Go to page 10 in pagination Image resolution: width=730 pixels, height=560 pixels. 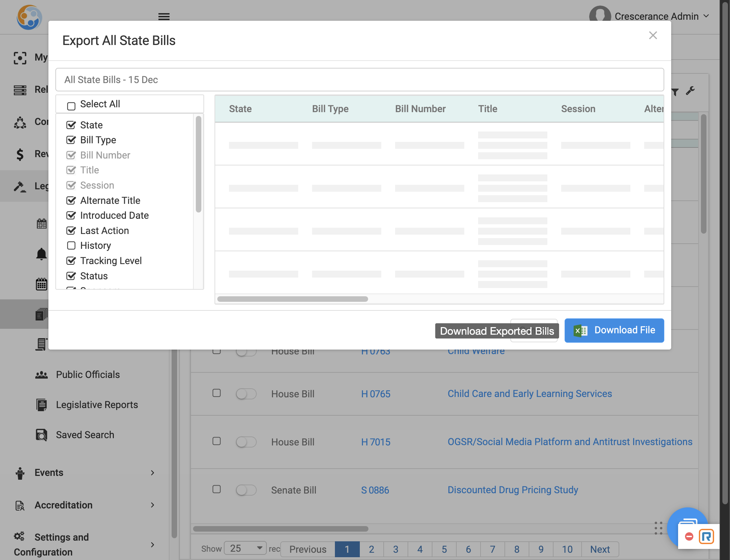pos(567,549)
